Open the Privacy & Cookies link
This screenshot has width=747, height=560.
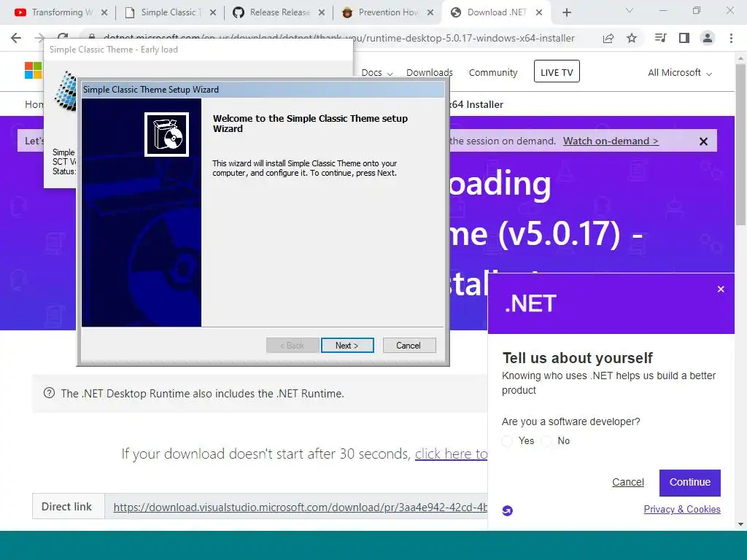click(x=682, y=509)
